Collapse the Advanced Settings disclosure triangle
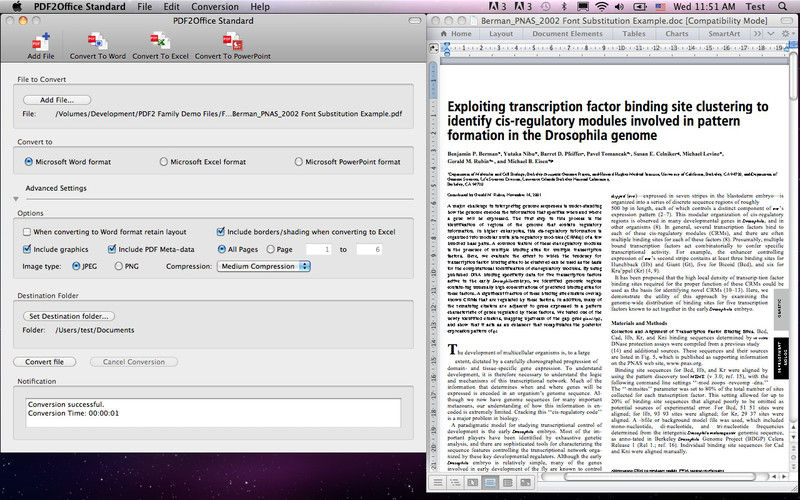Viewport: 800px width, 500px height. coord(16,199)
